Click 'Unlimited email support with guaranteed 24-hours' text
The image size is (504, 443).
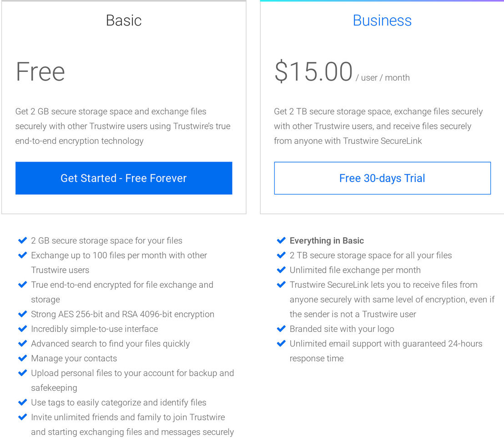tap(386, 351)
